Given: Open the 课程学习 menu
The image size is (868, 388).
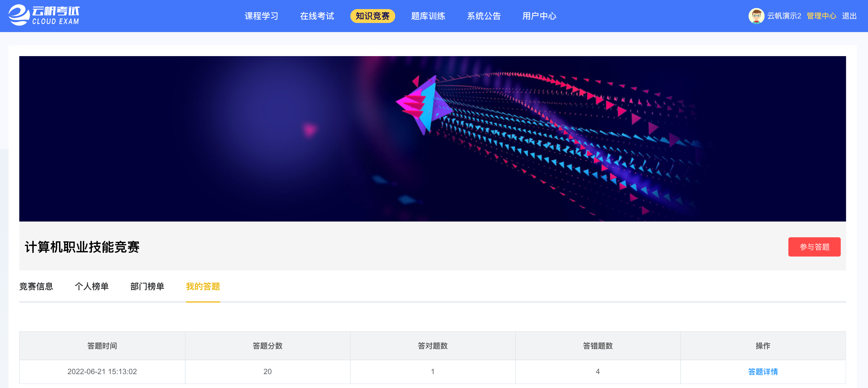Looking at the screenshot, I should coord(261,16).
